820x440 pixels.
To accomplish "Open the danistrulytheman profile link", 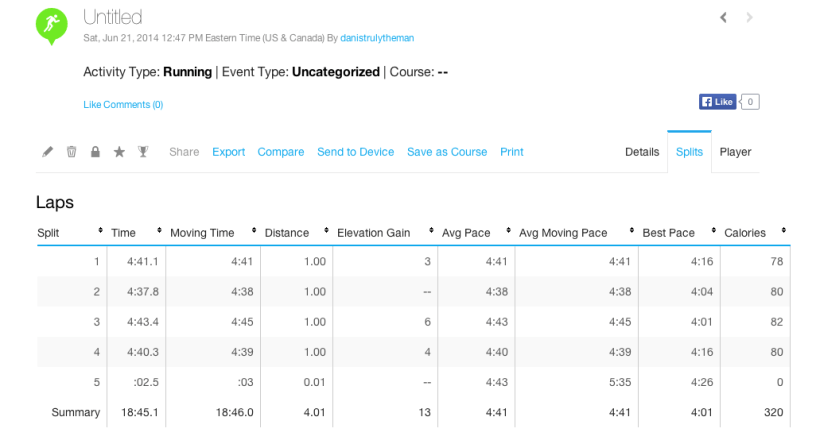I will (x=377, y=38).
